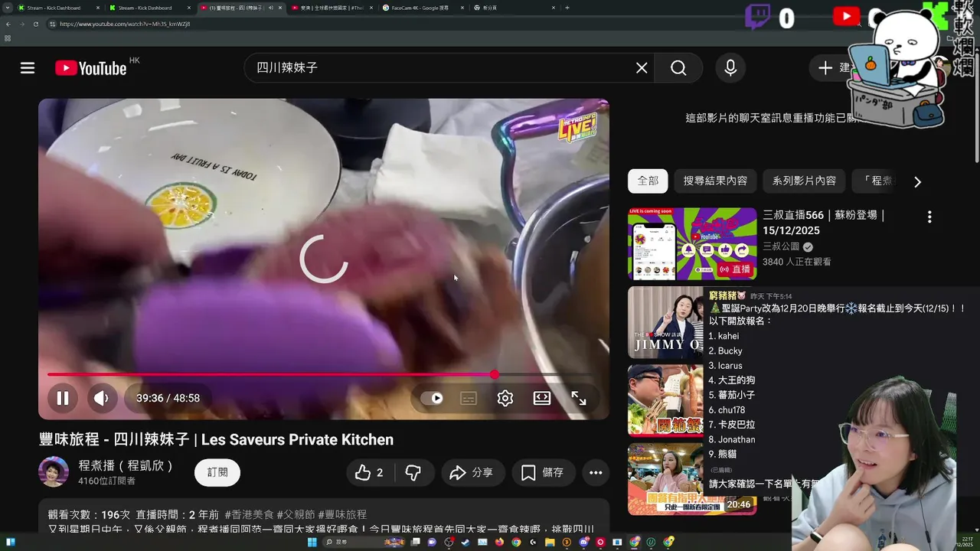980x551 pixels.
Task: Open player settings gear
Action: point(505,398)
